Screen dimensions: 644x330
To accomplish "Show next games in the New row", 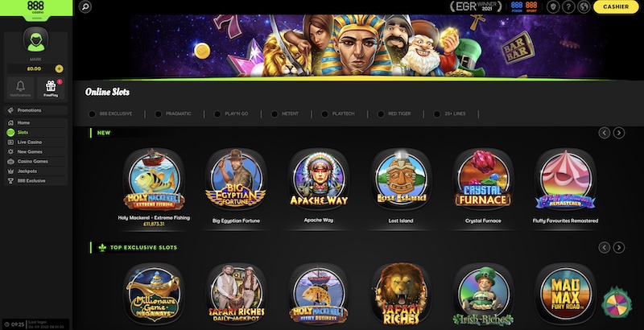I will [619, 133].
